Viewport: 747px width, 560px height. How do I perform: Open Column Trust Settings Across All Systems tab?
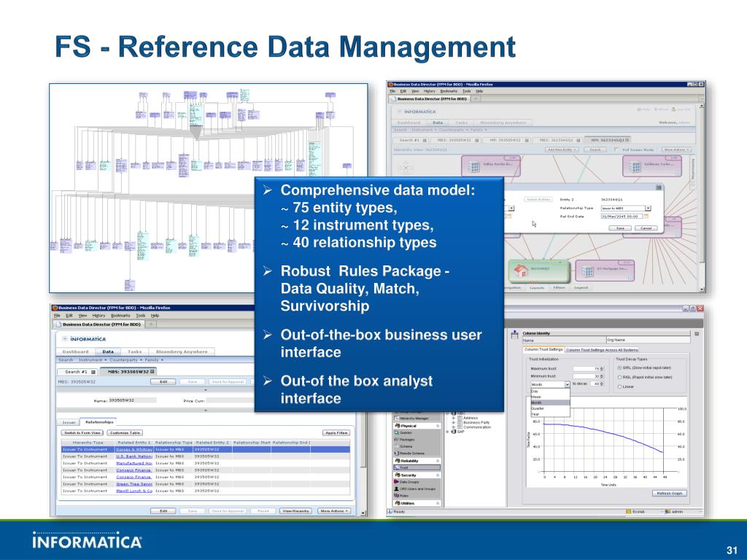602,350
